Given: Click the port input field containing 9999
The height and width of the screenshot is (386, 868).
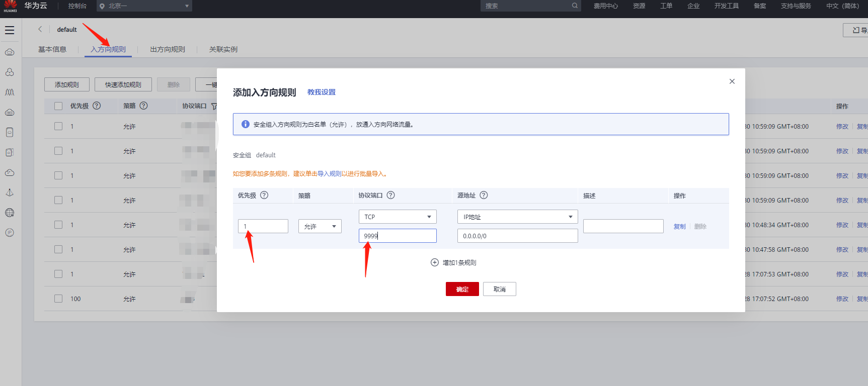Looking at the screenshot, I should (398, 236).
